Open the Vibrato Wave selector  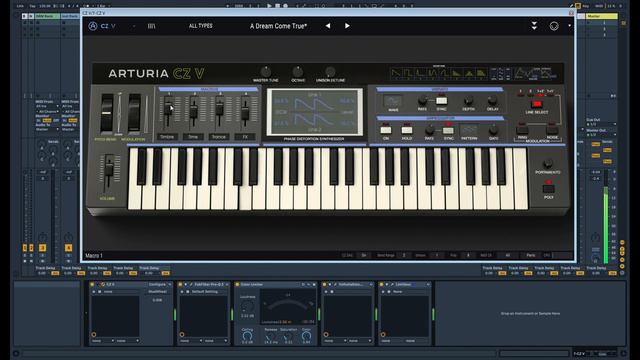point(393,100)
